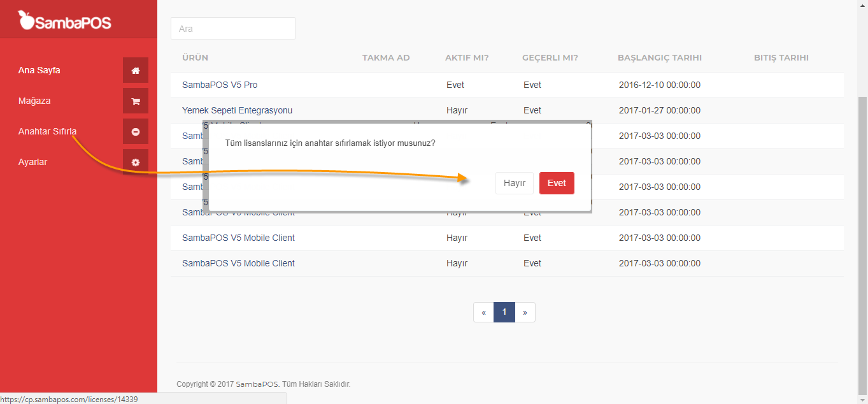Sort by the Başlangıç Tarihi column header

(659, 58)
